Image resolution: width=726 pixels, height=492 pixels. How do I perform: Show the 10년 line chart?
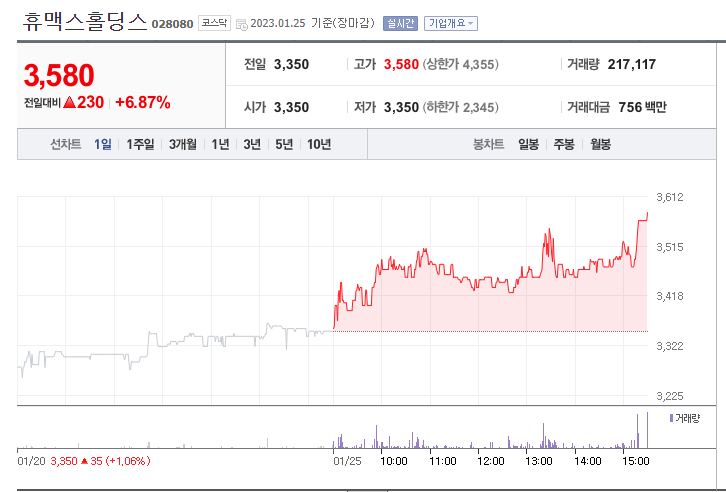319,144
